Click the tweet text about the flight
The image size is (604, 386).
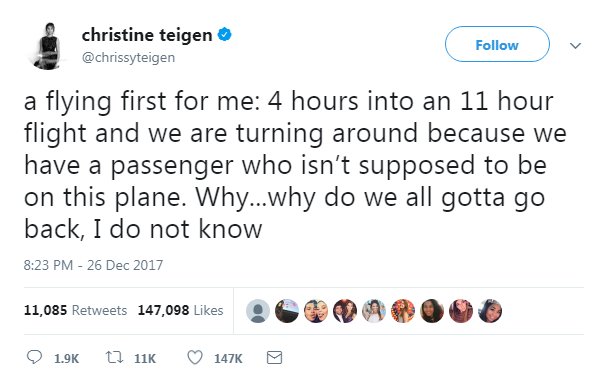pyautogui.click(x=295, y=165)
